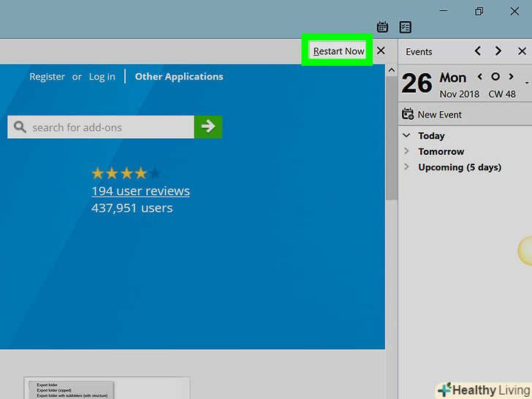Viewport: 532px width, 399px height.
Task: Show next day in mini date
Action: (x=510, y=77)
